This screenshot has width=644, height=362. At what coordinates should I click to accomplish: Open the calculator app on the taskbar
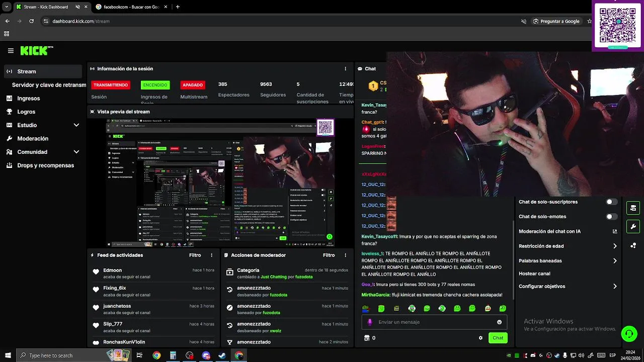click(x=173, y=355)
